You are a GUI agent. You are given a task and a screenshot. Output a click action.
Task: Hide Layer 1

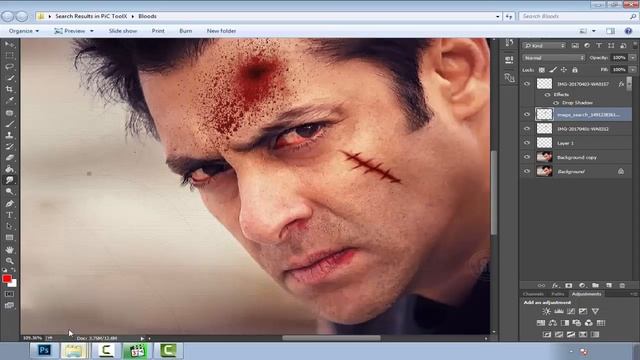(x=527, y=143)
